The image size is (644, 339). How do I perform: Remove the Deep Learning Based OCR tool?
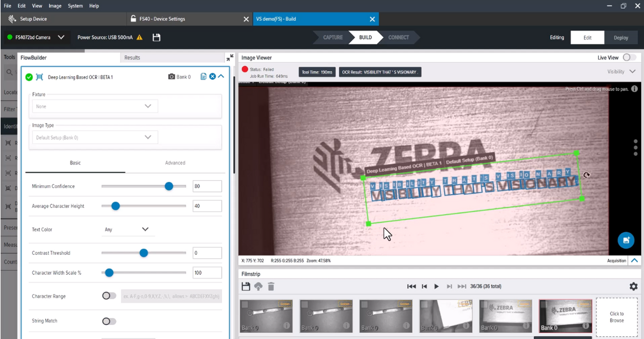click(212, 76)
